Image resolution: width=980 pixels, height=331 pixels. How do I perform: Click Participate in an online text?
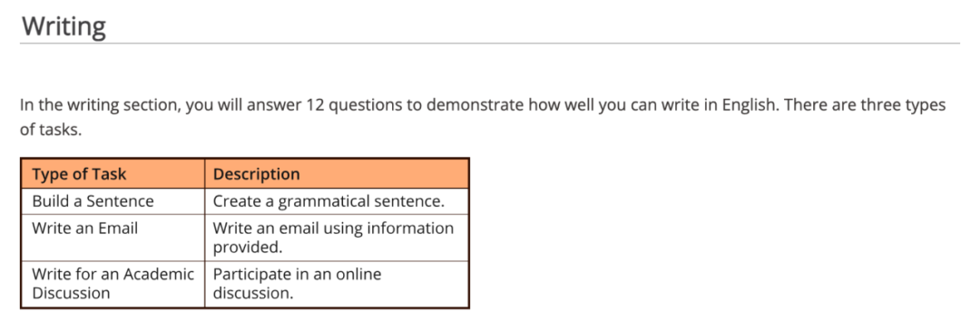coord(297,274)
